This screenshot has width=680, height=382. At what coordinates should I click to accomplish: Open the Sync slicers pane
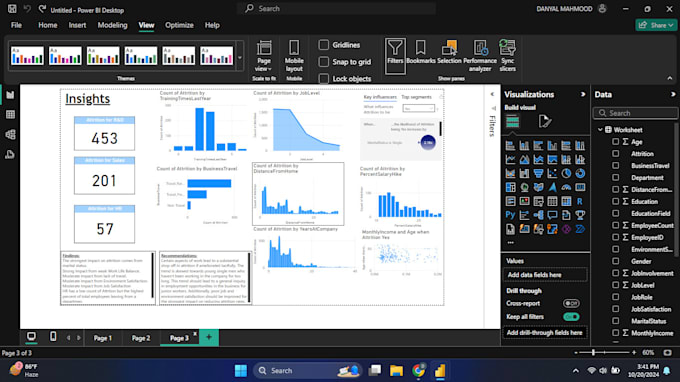click(x=507, y=56)
